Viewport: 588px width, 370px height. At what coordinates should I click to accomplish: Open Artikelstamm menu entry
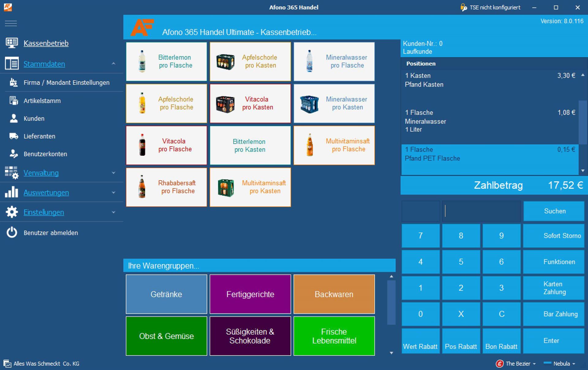[x=42, y=101]
